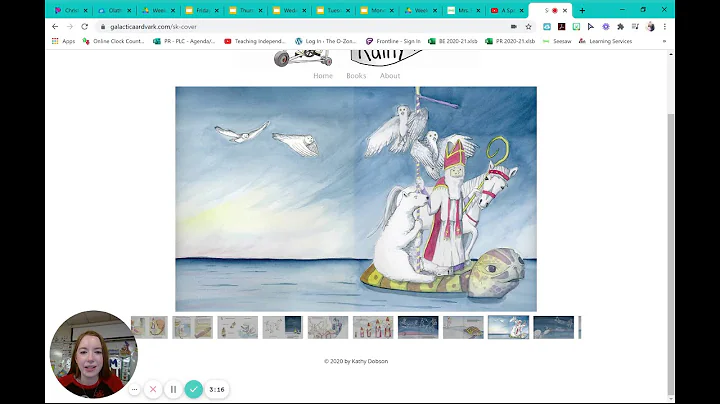Close the current recording tab
Image resolution: width=720 pixels, height=404 pixels.
coord(565,11)
